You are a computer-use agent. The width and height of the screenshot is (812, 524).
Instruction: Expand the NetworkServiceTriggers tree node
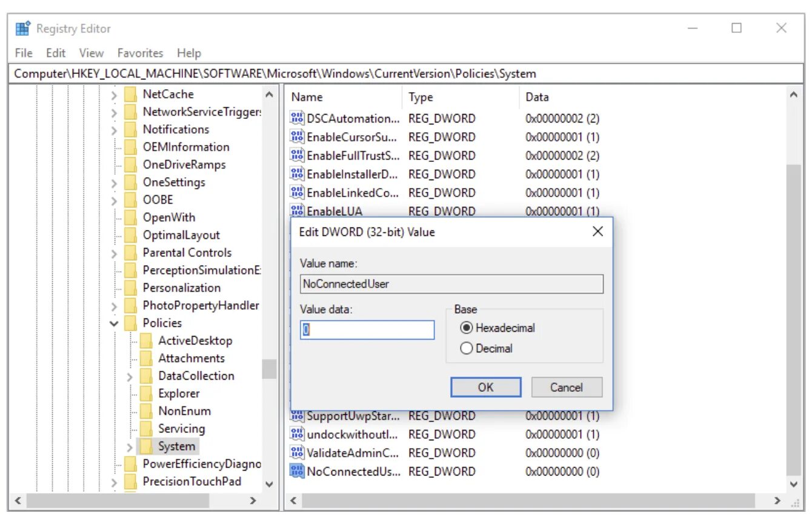pos(115,112)
